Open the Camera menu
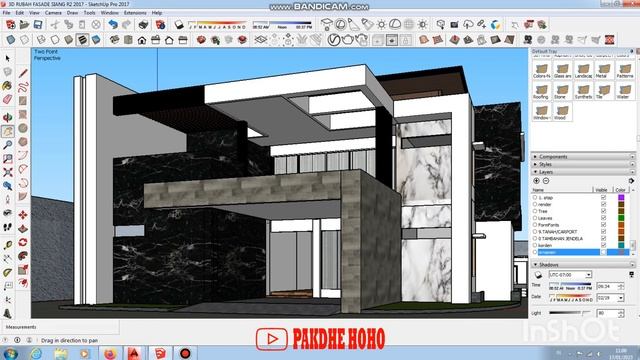640x360 pixels. (53, 13)
